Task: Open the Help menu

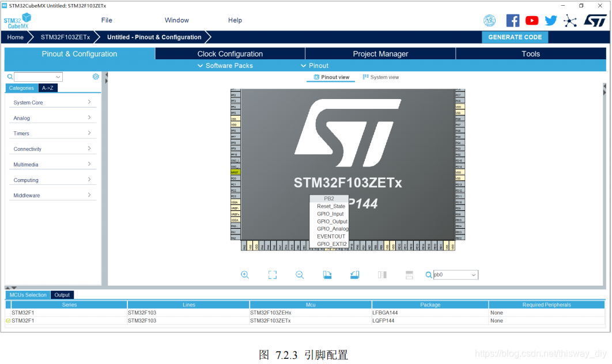Action: click(235, 20)
